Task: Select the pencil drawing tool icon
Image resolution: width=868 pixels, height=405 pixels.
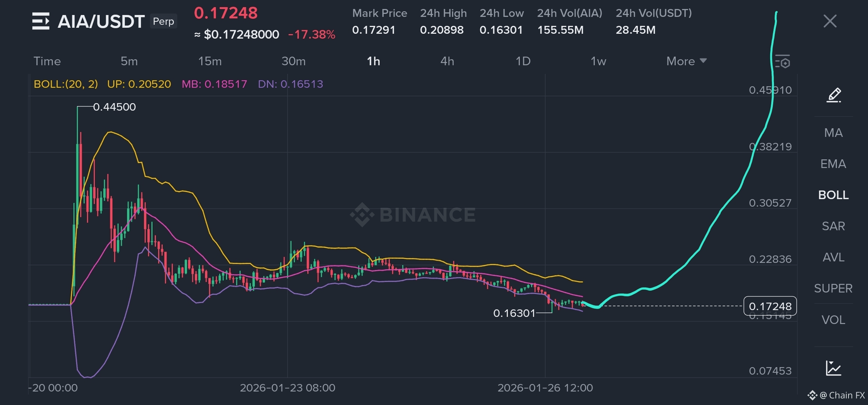Action: (834, 95)
